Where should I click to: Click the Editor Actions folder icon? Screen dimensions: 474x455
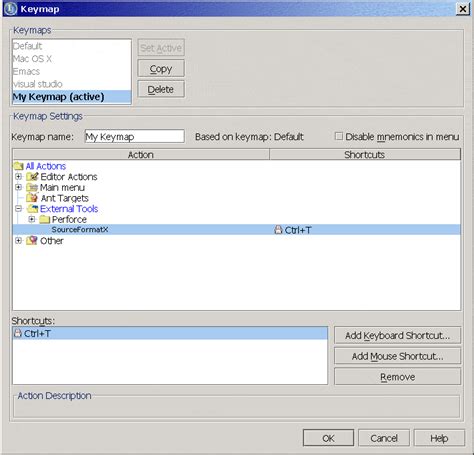33,177
